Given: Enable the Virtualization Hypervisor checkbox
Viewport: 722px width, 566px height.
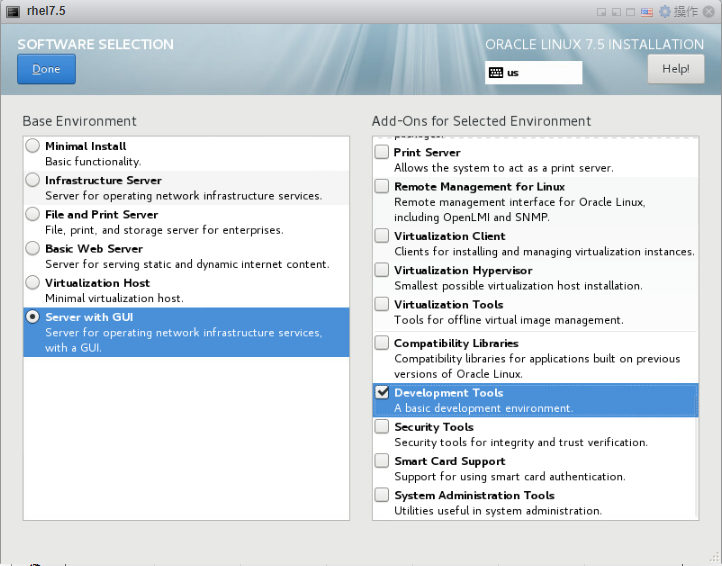Looking at the screenshot, I should (382, 269).
